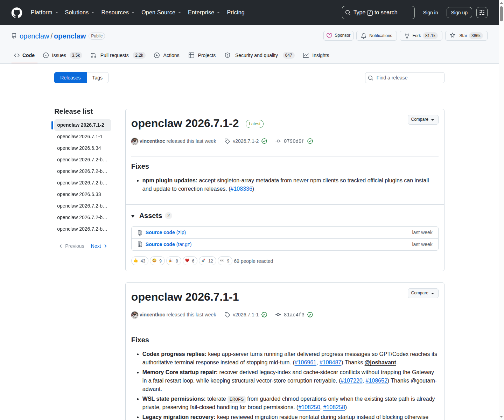Click the rocket reaction with 12
Screen dimensions: 504x420
(x=208, y=261)
